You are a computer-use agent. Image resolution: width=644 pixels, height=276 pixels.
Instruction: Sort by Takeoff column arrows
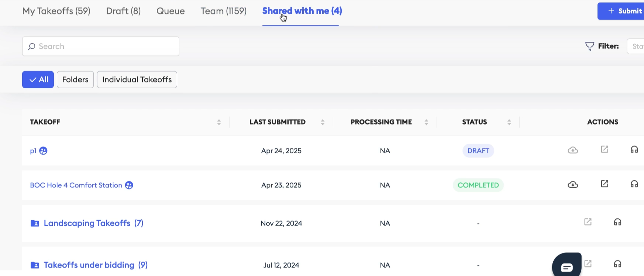(219, 122)
